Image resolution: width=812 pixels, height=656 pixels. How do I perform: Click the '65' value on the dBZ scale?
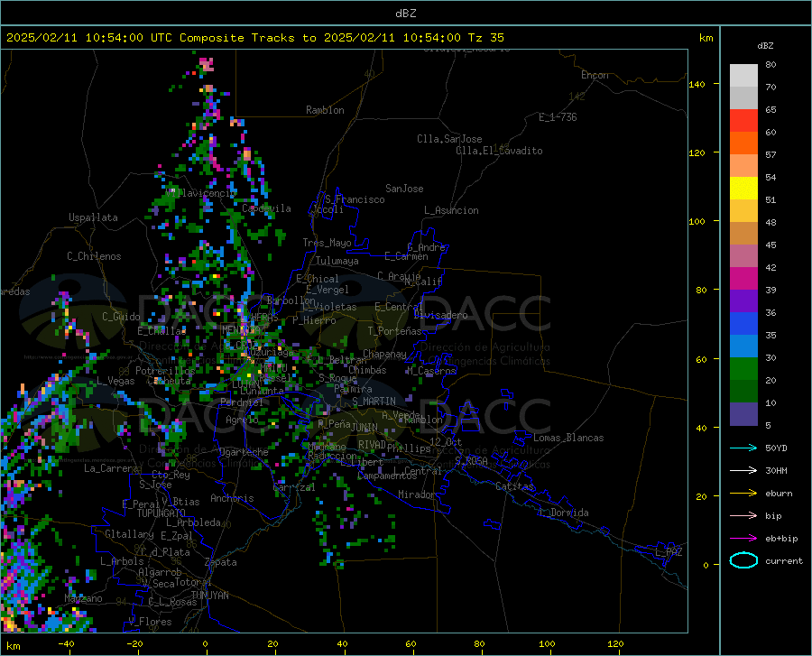tap(770, 110)
